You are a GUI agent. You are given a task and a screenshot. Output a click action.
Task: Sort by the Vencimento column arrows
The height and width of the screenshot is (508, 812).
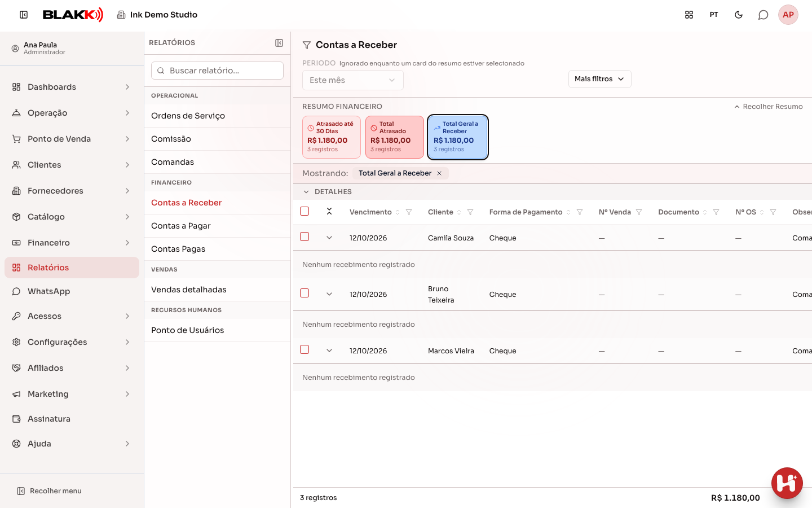(398, 212)
